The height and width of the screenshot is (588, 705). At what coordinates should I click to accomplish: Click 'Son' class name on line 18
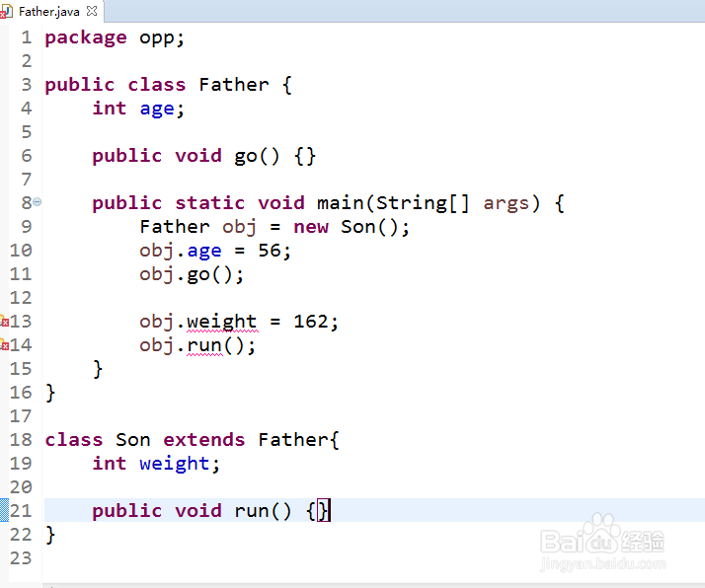coord(132,440)
